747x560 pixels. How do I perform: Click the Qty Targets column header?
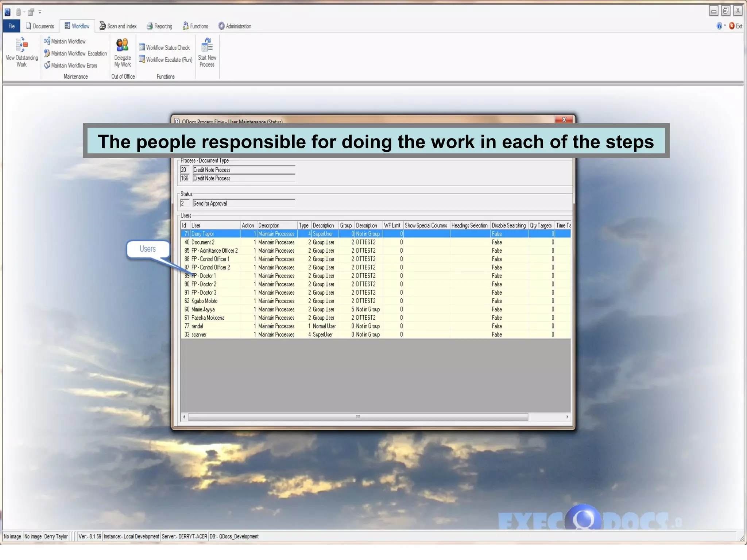click(x=542, y=226)
